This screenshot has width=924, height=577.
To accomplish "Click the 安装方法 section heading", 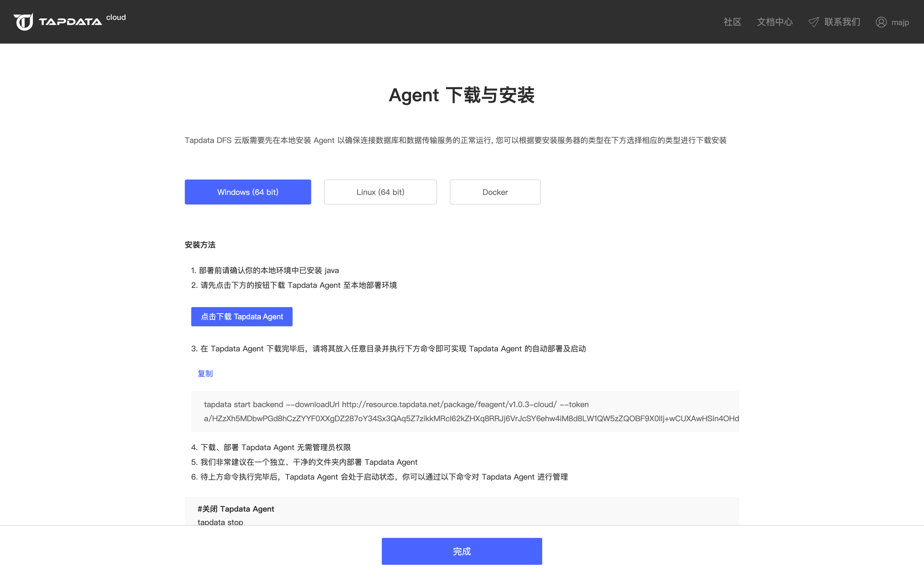I will tap(200, 245).
